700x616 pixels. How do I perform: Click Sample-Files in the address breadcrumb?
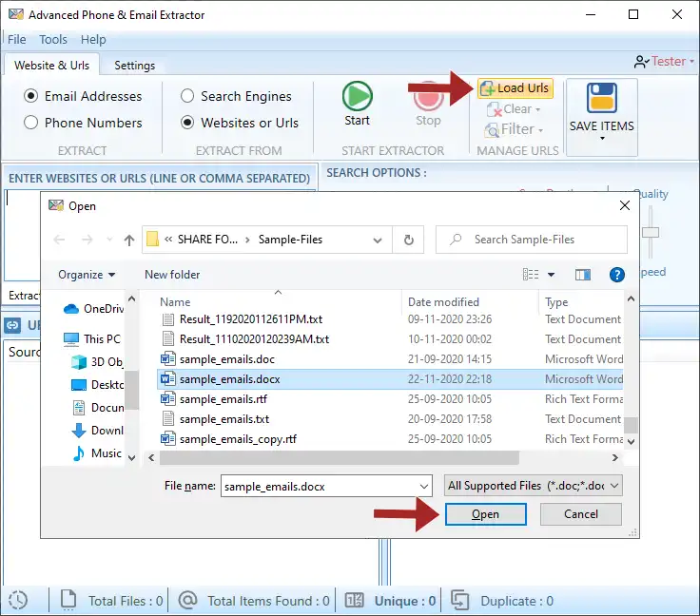[x=290, y=240]
